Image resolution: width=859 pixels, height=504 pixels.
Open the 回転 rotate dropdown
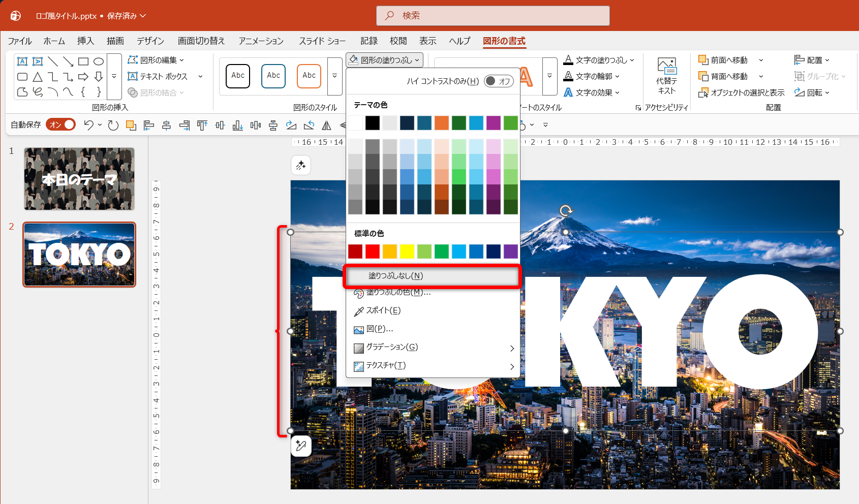tap(812, 93)
